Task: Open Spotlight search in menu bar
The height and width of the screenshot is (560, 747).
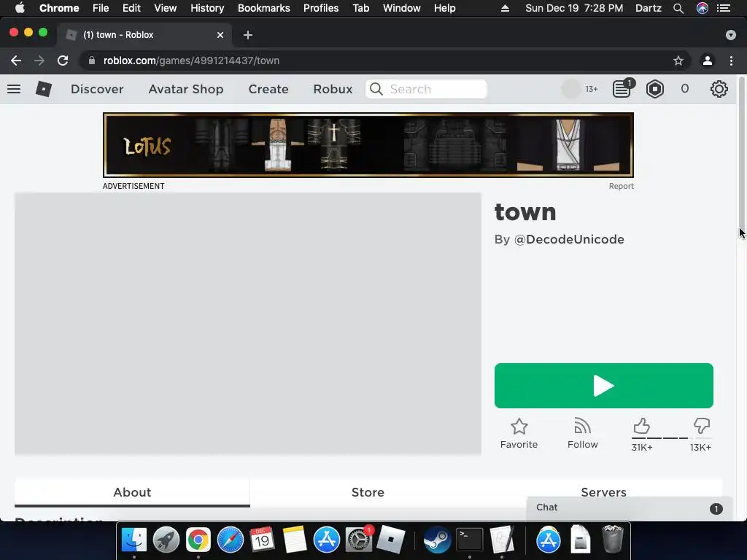Action: pyautogui.click(x=678, y=8)
